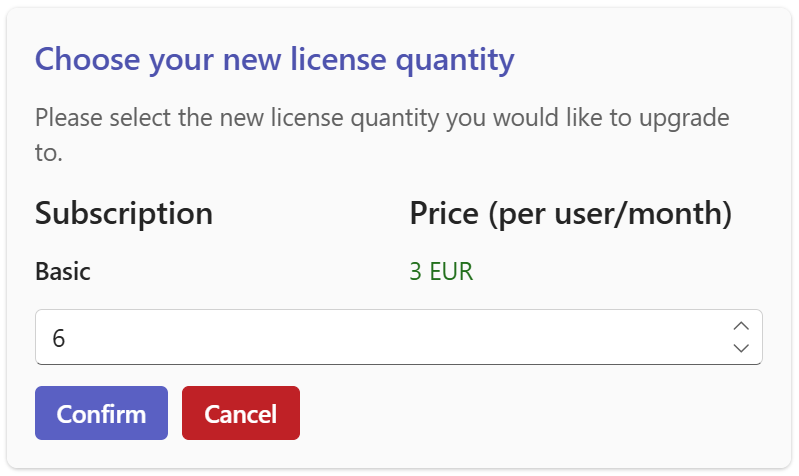This screenshot has width=799, height=476.
Task: Focus the license quantity input field
Action: (x=380, y=338)
